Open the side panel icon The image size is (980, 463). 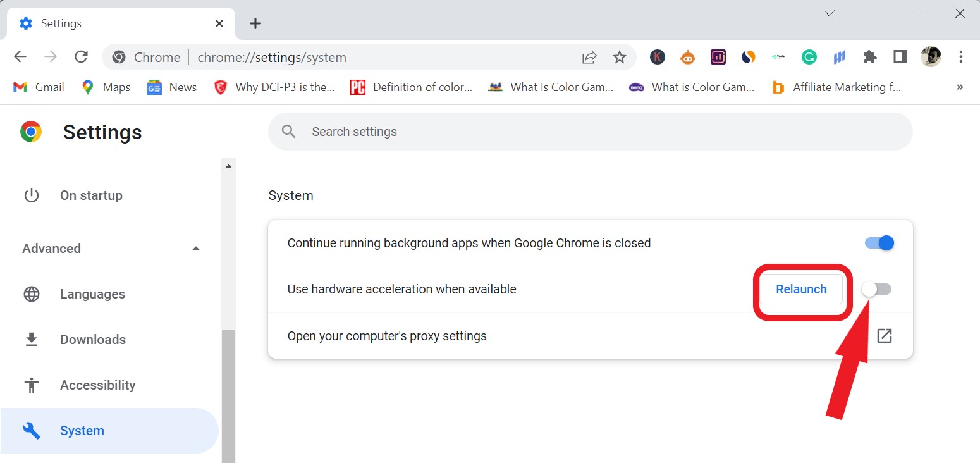[x=899, y=57]
